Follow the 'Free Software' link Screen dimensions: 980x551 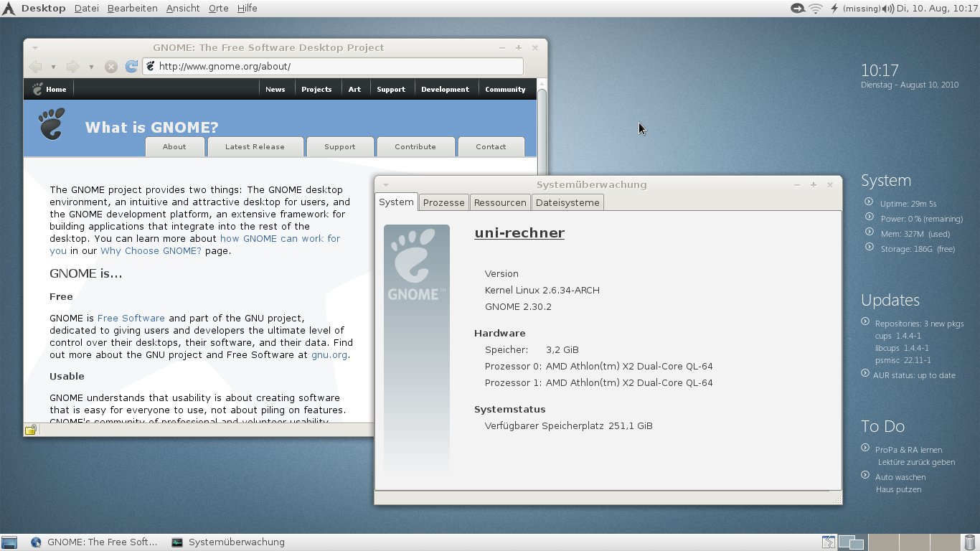131,318
